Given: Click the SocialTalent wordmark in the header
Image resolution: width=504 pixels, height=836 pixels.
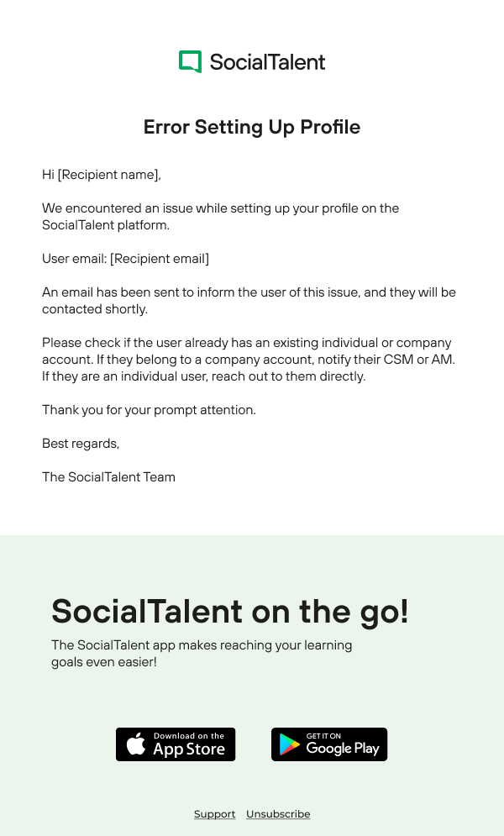Looking at the screenshot, I should [267, 62].
